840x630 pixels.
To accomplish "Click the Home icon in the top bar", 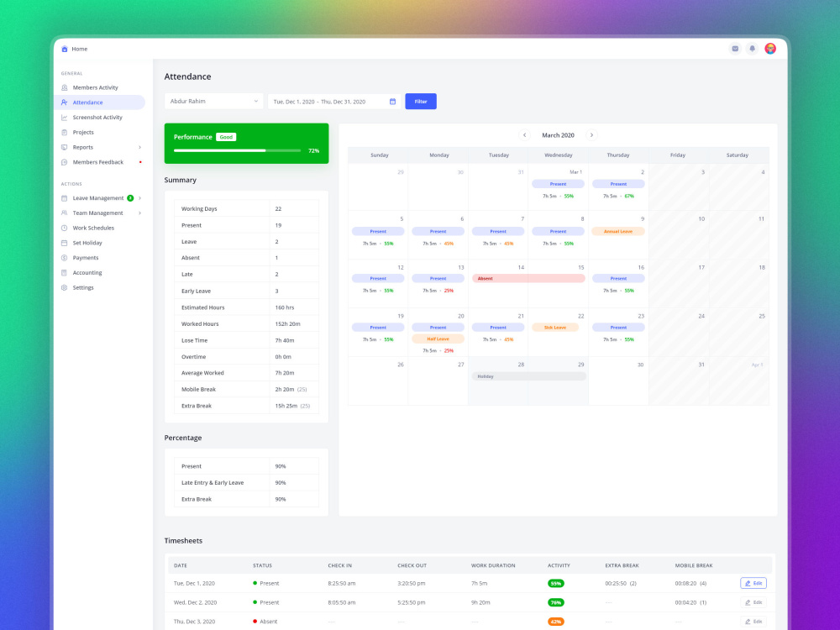I will click(x=65, y=49).
